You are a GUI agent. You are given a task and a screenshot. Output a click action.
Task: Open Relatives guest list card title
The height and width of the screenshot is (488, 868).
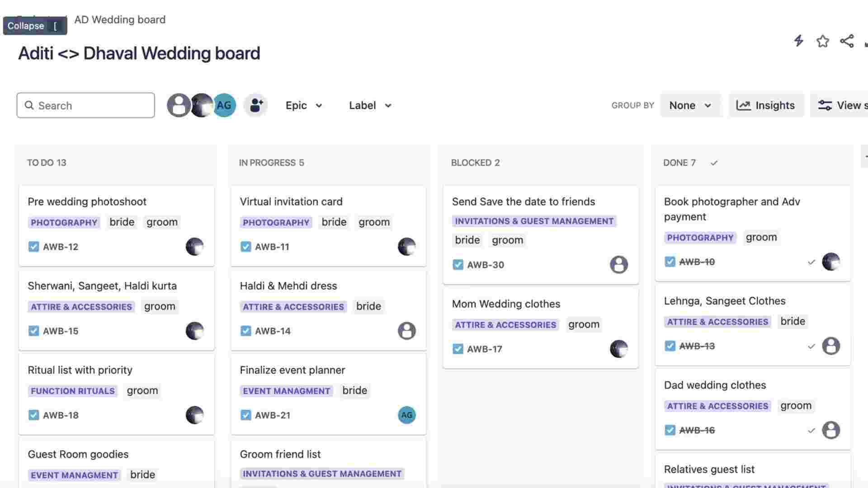click(709, 469)
